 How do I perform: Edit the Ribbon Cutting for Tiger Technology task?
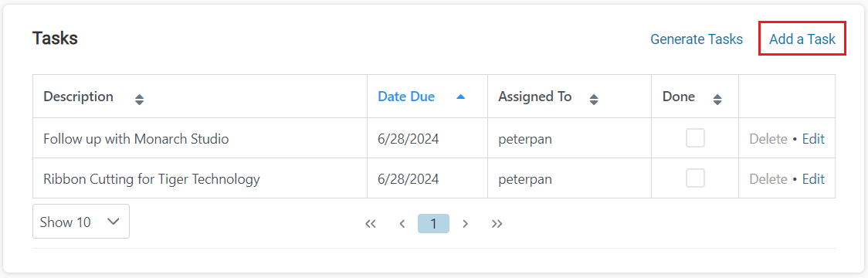813,179
